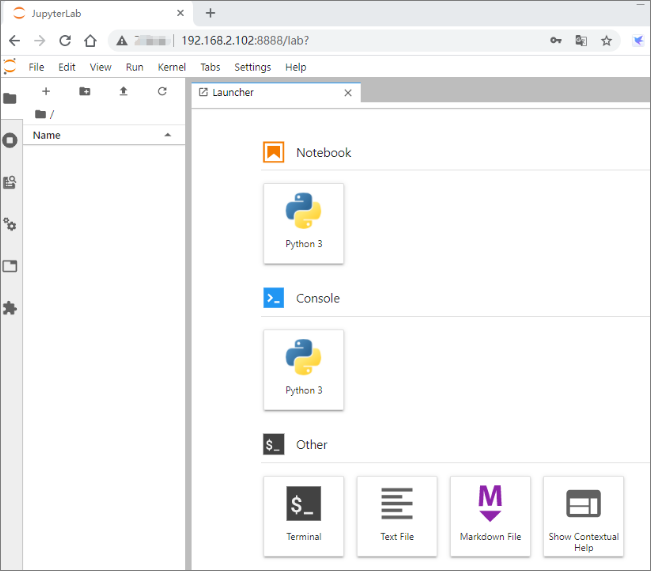Open Running Terminals and Kernels sidebar
This screenshot has height=571, width=652.
point(10,140)
